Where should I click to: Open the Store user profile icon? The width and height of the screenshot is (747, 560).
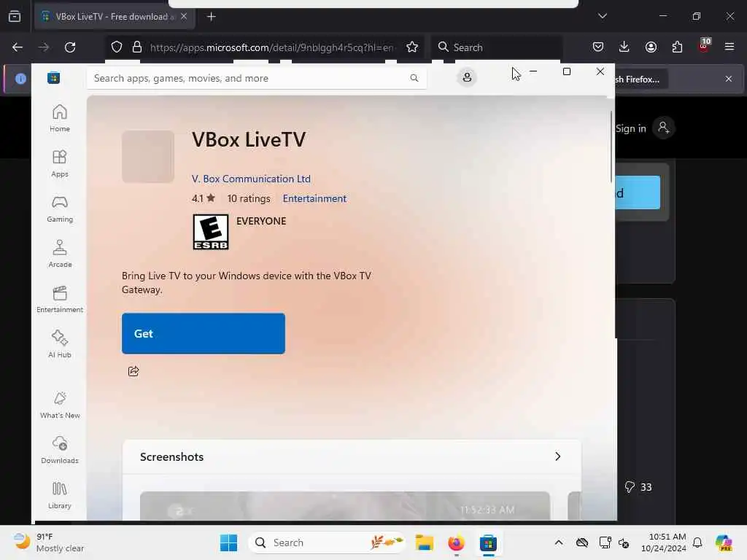coord(467,77)
